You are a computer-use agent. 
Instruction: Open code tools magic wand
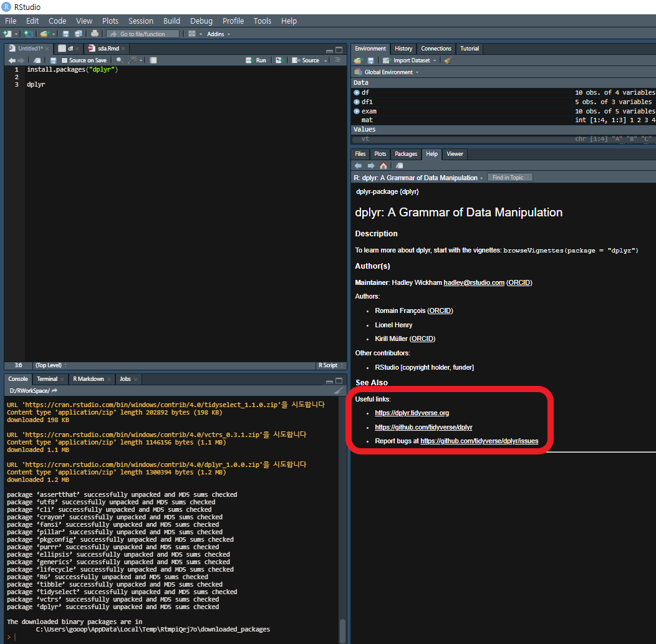click(x=133, y=60)
